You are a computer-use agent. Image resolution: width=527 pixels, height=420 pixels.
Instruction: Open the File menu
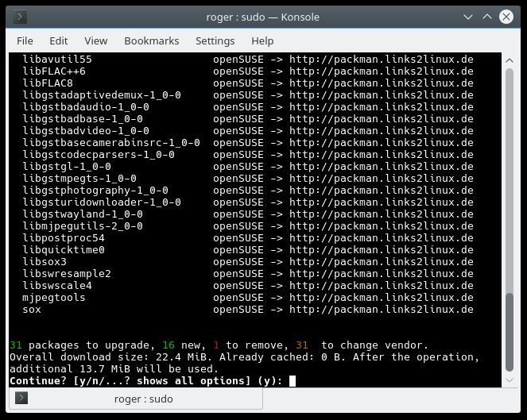coord(25,41)
